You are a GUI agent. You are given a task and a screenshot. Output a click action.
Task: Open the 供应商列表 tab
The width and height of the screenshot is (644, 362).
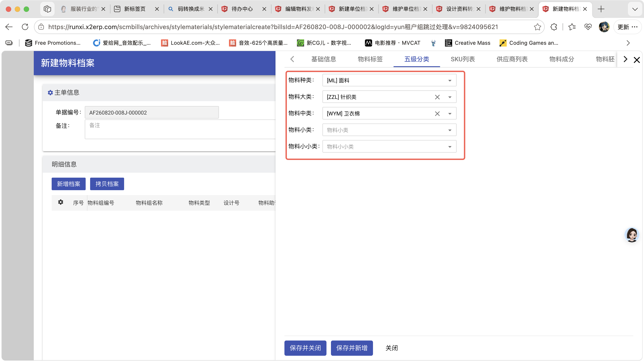(512, 59)
